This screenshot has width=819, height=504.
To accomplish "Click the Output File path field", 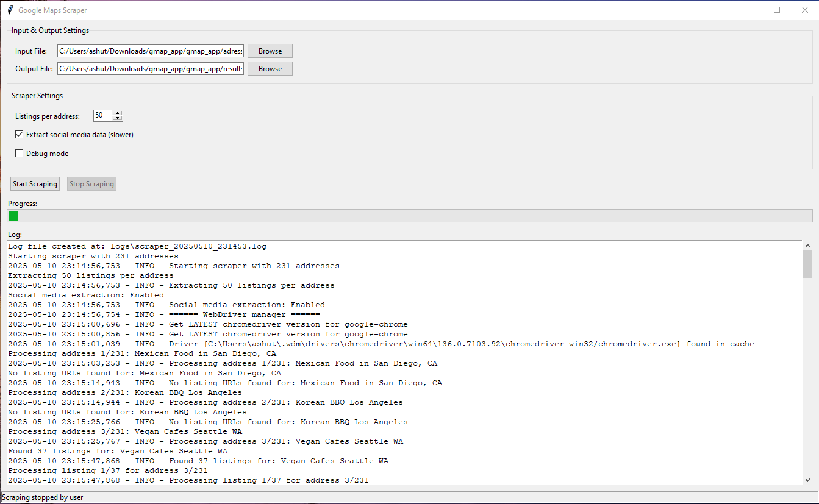I will pyautogui.click(x=151, y=69).
